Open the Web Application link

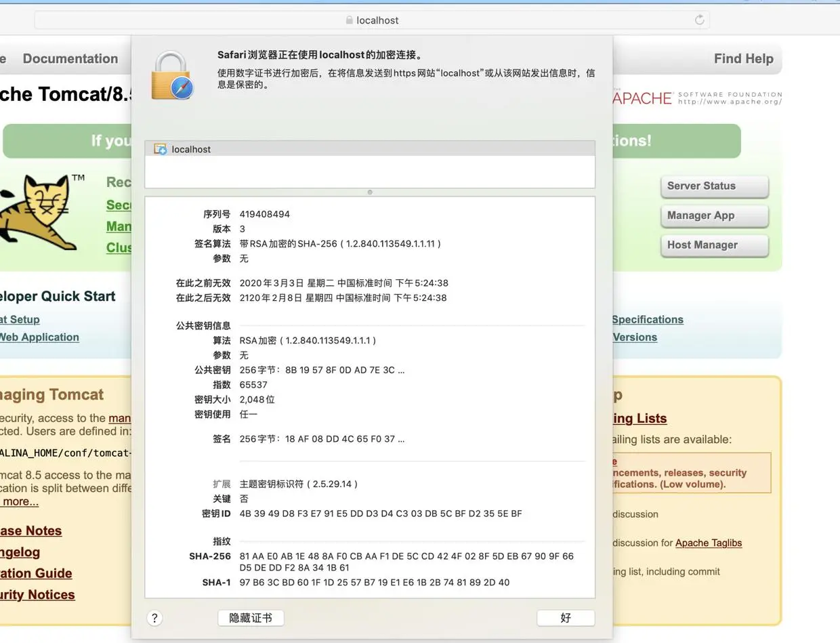(x=39, y=337)
